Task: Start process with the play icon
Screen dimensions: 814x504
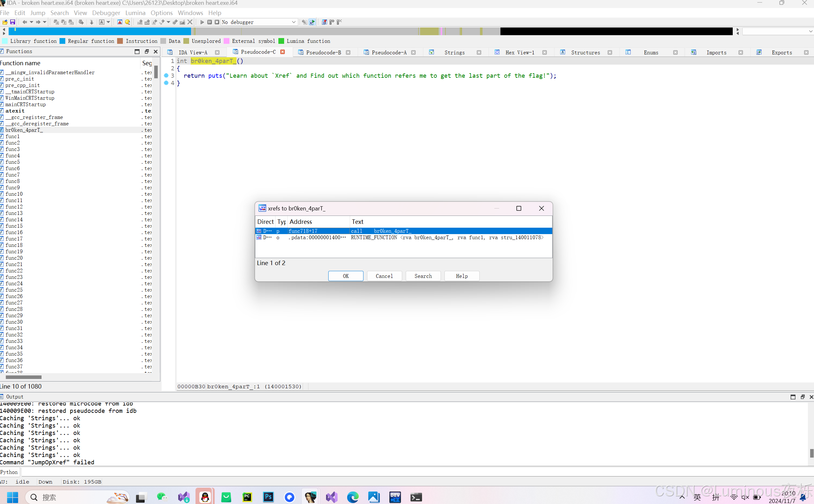Action: [202, 22]
